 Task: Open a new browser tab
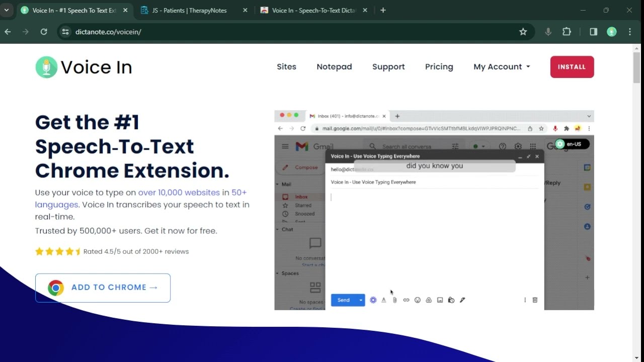[383, 10]
